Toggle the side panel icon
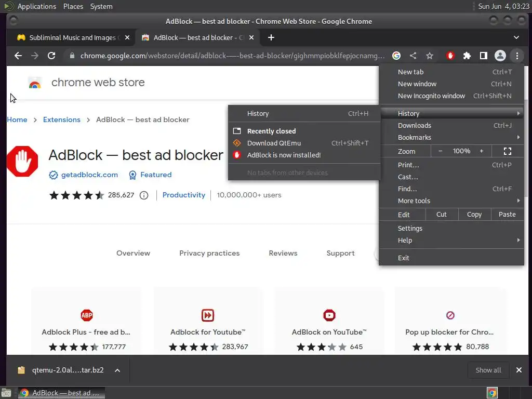 click(484, 56)
